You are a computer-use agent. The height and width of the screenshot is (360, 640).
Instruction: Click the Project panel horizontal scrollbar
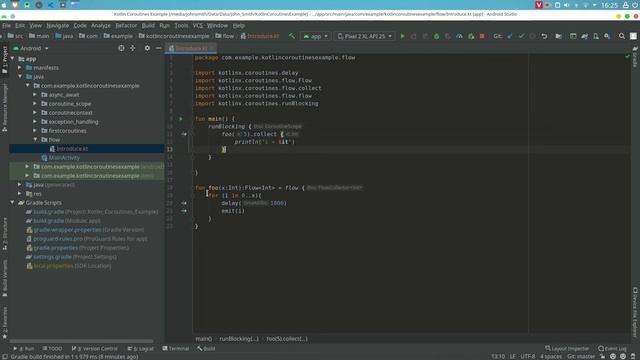(x=82, y=341)
